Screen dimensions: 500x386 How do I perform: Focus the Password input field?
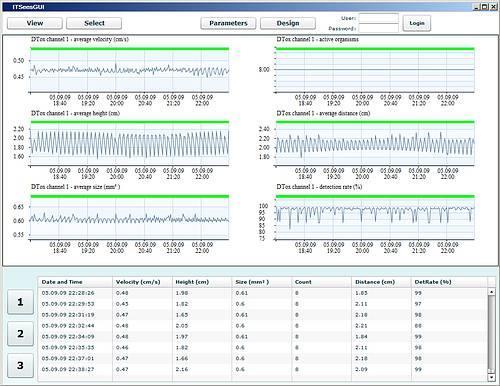[378, 28]
